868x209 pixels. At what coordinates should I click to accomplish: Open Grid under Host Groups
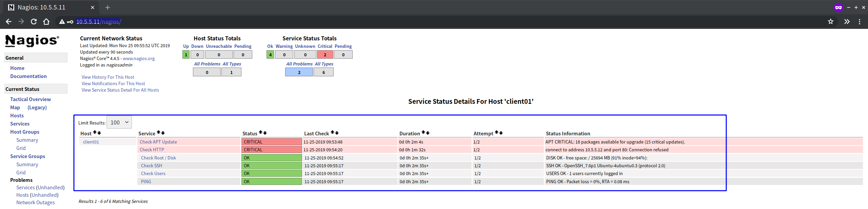click(21, 148)
